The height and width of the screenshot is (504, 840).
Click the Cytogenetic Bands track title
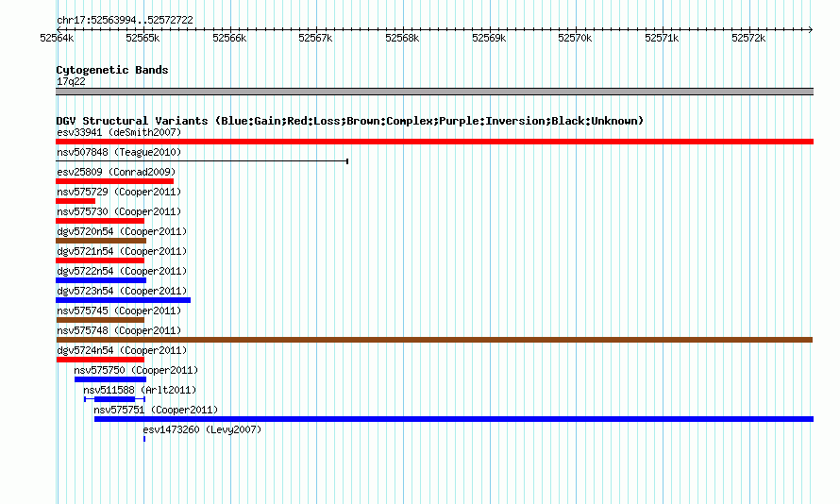pyautogui.click(x=112, y=70)
